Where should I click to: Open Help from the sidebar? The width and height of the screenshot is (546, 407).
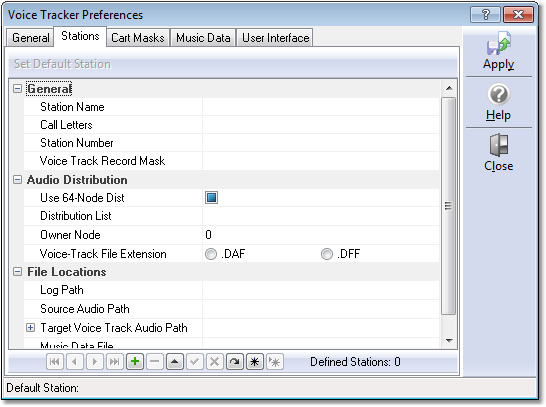point(499,102)
